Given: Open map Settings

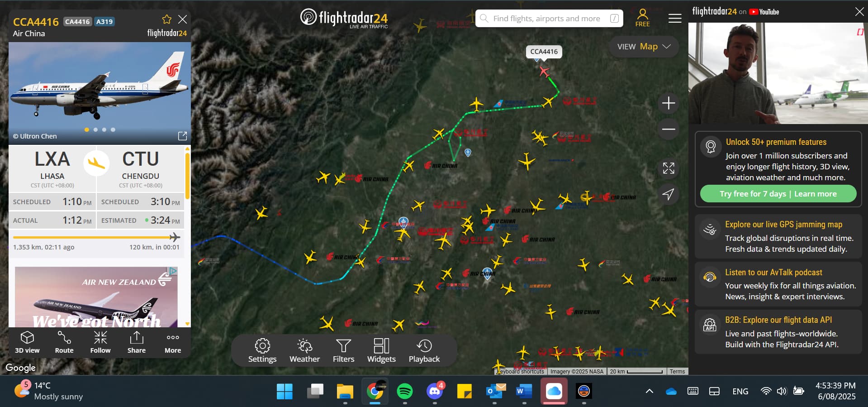Looking at the screenshot, I should click(x=262, y=351).
